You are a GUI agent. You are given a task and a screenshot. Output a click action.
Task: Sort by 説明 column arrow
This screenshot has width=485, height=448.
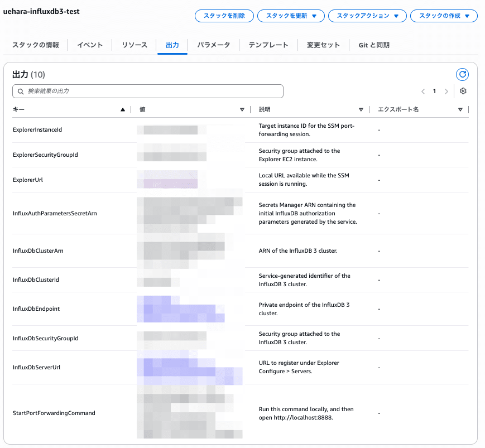click(x=361, y=109)
